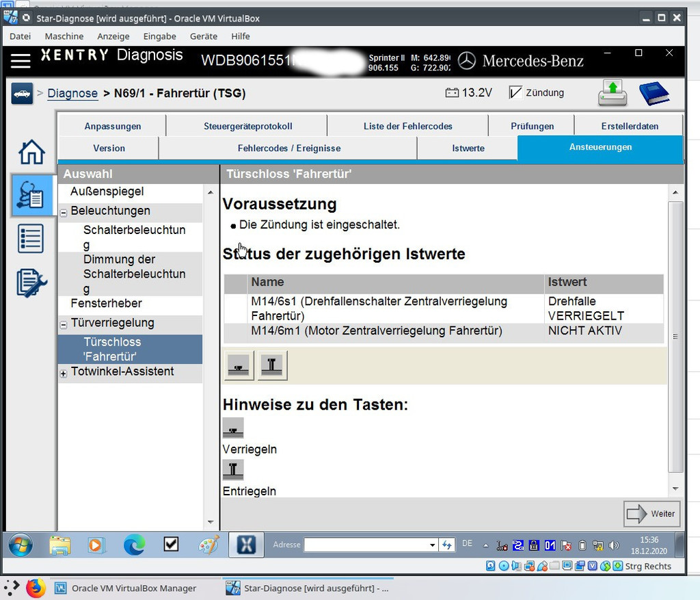
Task: Click the VirtualBox title bar app icon
Action: (10, 17)
